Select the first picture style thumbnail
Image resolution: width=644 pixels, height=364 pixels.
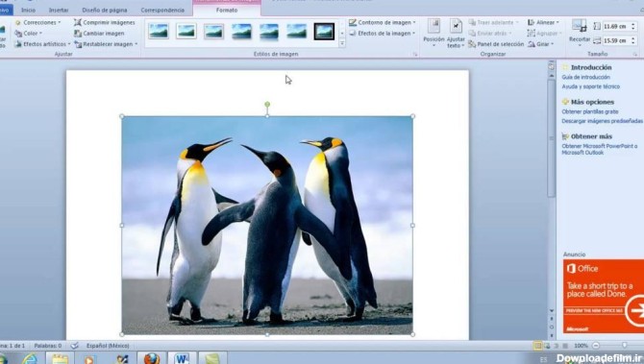pos(159,31)
